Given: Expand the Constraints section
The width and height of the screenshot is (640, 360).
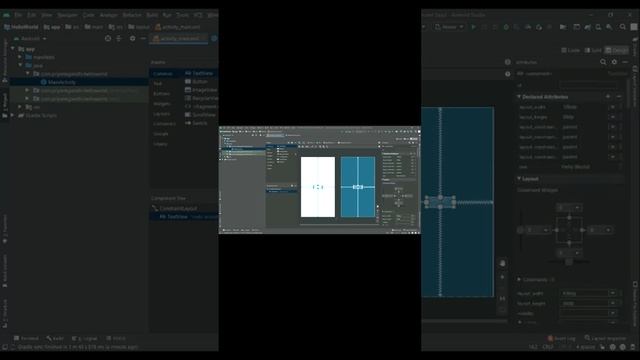Looking at the screenshot, I should pyautogui.click(x=519, y=280).
